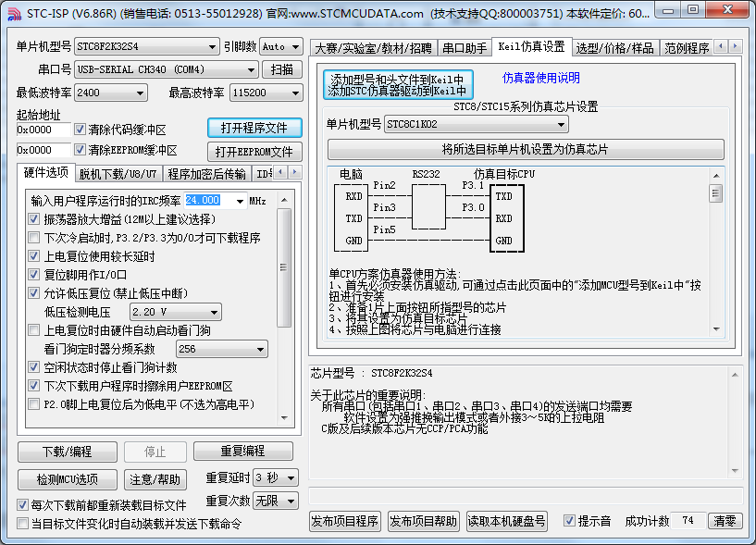Screen dimensions: 756x545
Task: Switch to 脱机下载/U8/U7 tab
Action: pos(118,174)
